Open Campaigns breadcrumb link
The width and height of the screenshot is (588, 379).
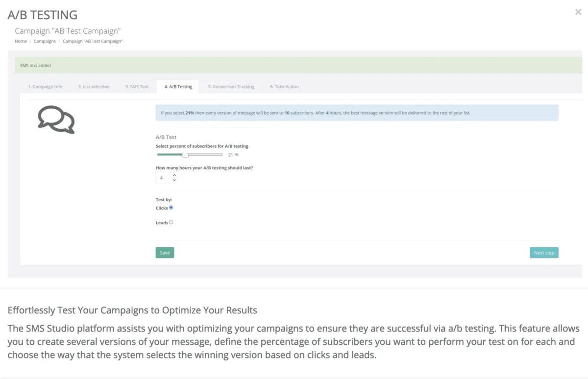click(45, 41)
